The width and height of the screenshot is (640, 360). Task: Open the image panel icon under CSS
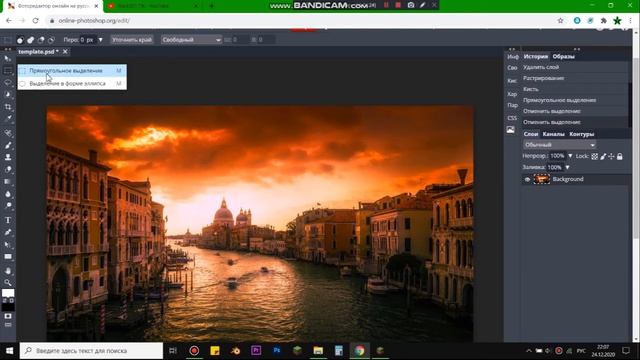coord(511,130)
